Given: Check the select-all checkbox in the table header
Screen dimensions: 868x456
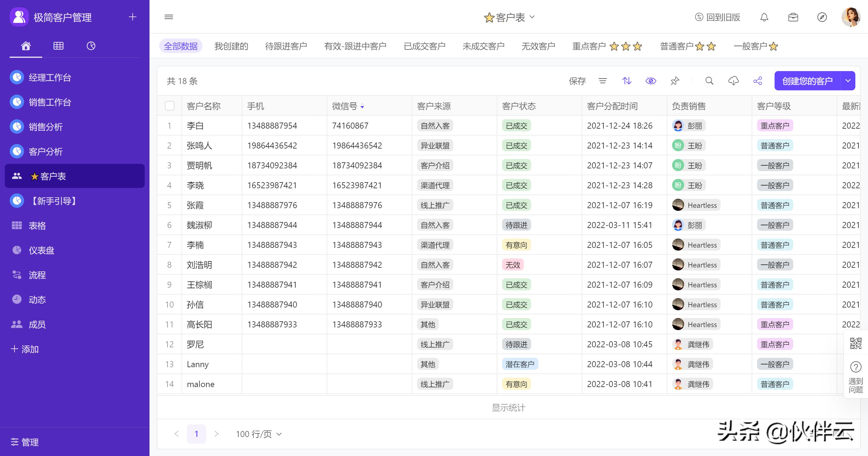Looking at the screenshot, I should point(169,105).
